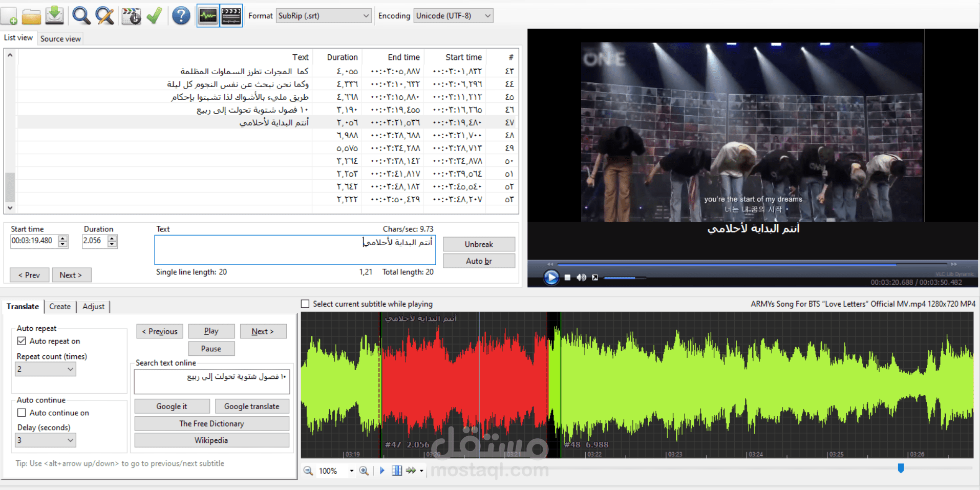This screenshot has height=490, width=980.
Task: Toggle the video player toolbar button
Action: (x=231, y=16)
